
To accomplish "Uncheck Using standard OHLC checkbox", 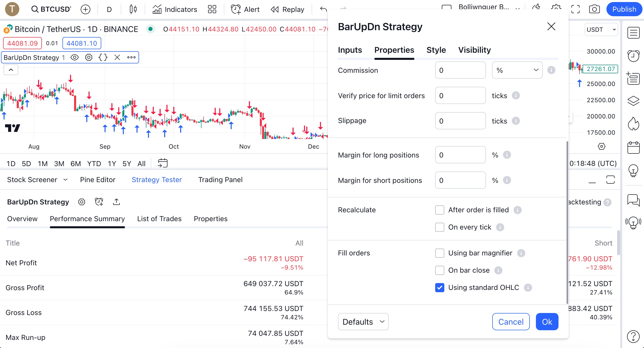I will 440,288.
